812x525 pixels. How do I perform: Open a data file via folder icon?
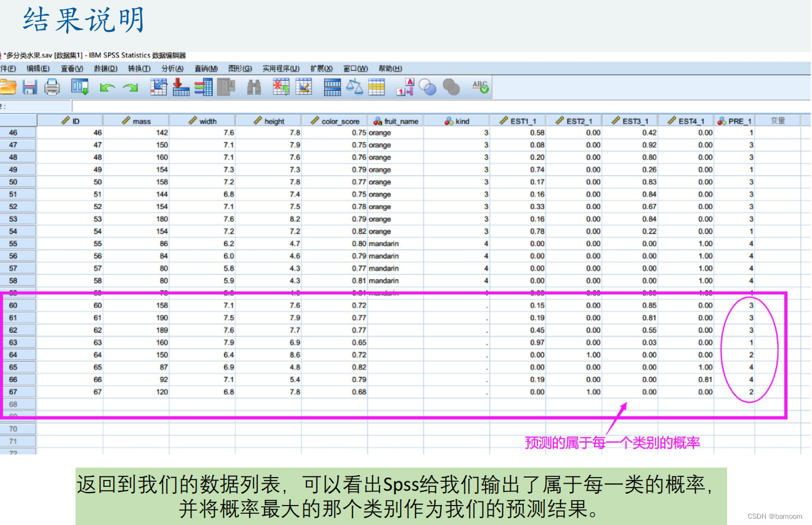tap(7, 87)
